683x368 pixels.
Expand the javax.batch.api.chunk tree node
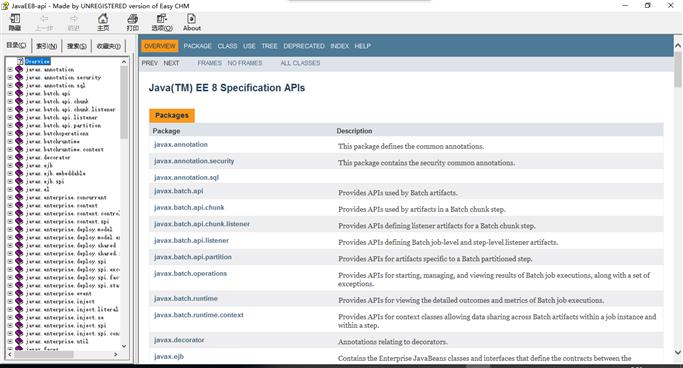coord(10,101)
